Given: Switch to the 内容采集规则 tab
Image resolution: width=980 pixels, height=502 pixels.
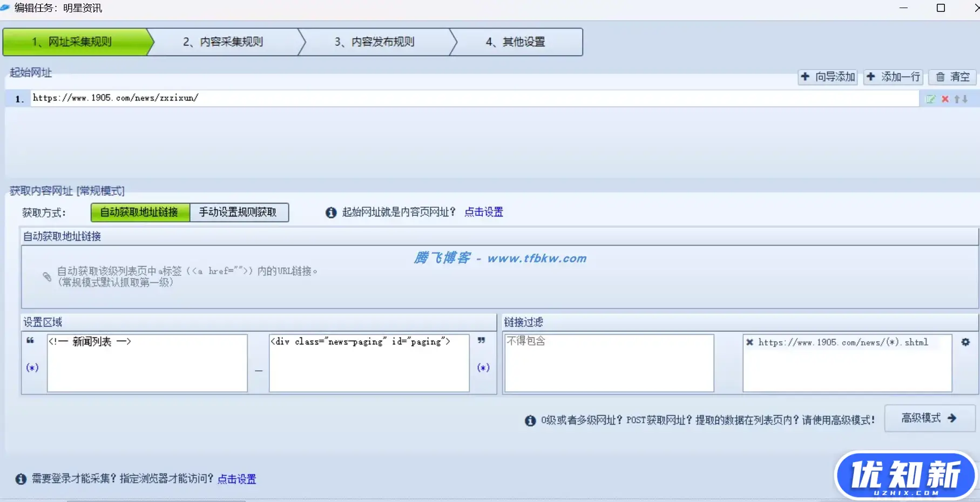Looking at the screenshot, I should (x=224, y=42).
